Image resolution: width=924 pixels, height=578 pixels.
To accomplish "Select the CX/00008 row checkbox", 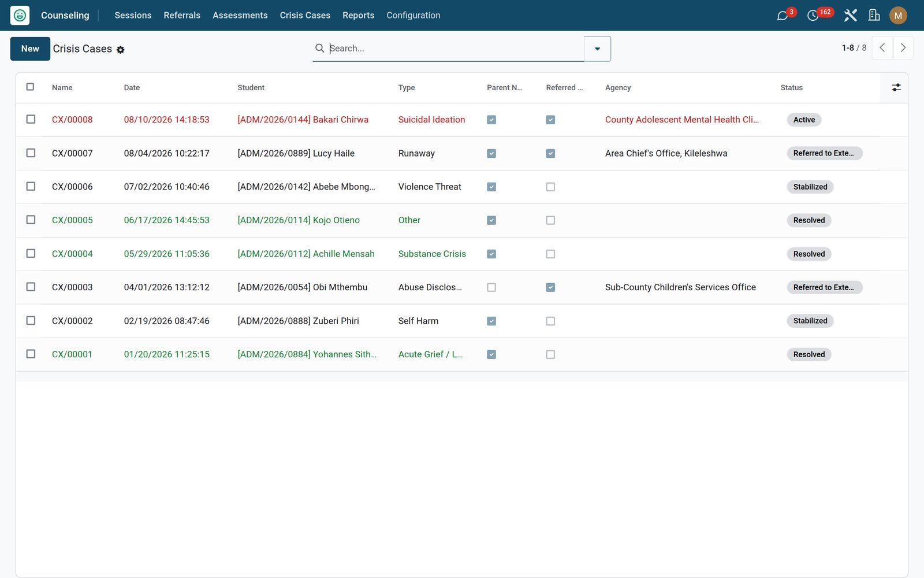I will pos(31,119).
